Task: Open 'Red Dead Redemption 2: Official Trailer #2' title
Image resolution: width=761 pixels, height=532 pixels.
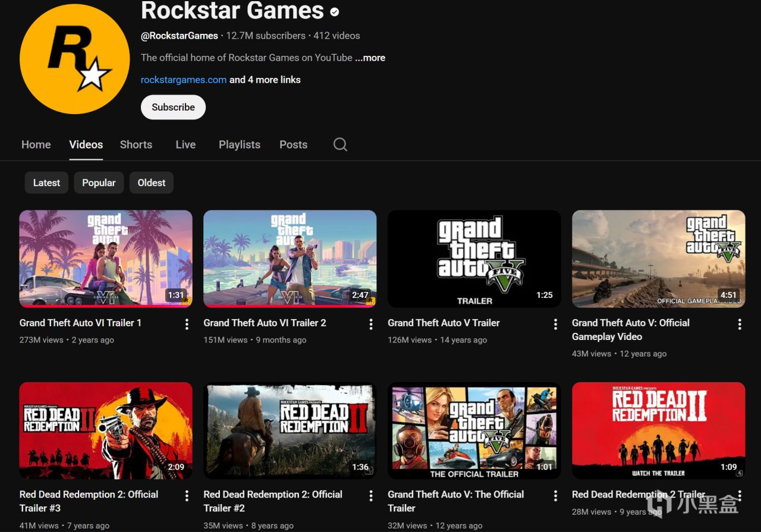Action: 273,501
